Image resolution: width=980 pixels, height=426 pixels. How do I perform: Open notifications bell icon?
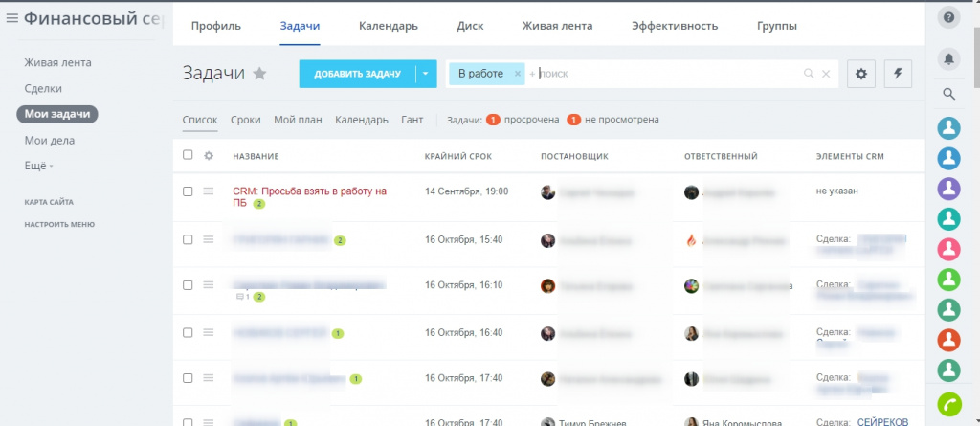(948, 58)
